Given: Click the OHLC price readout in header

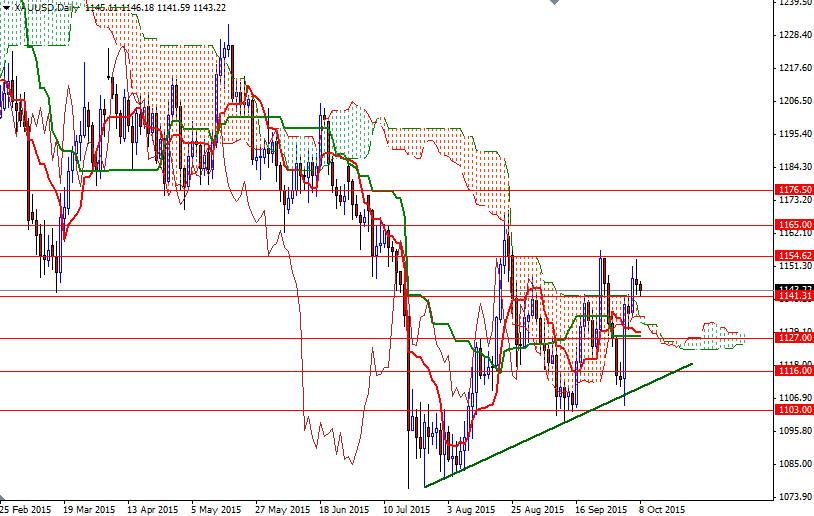Looking at the screenshot, I should [168, 8].
